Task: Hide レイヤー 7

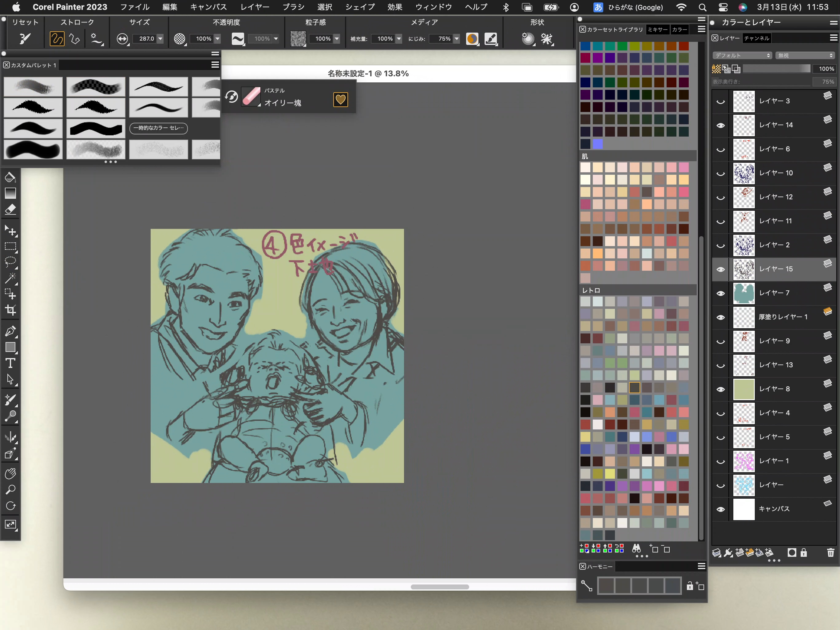Action: 720,293
